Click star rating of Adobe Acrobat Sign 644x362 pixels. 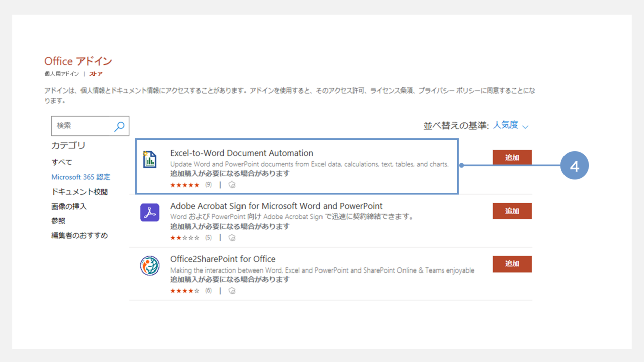(x=185, y=237)
